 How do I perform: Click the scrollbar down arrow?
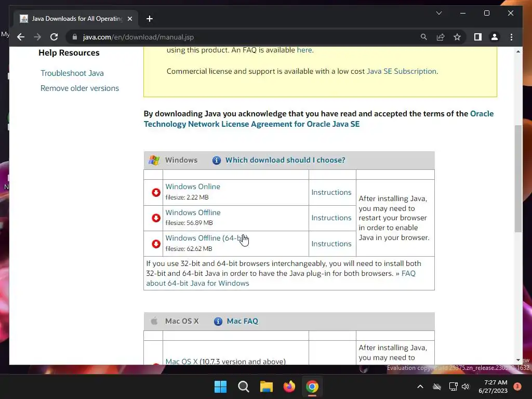518,361
